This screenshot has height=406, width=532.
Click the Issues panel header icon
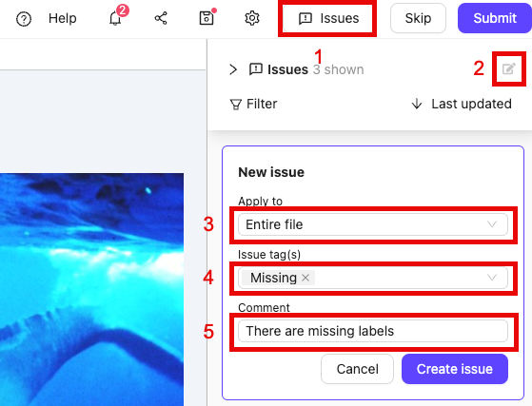[255, 69]
